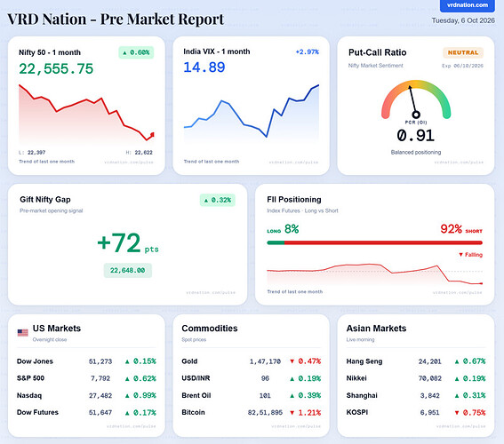The height and width of the screenshot is (444, 504).
Task: Click the US flag icon
Action: coord(22,333)
